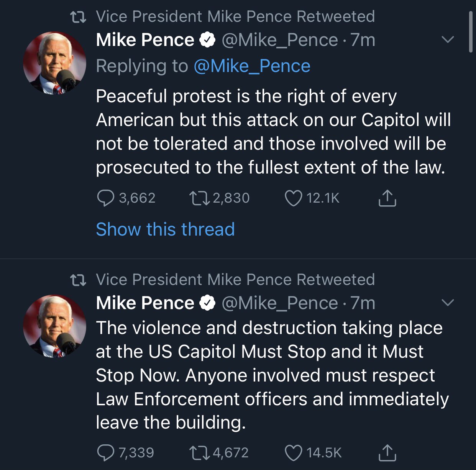Share the Peaceful protest tweet
Viewport: 476px width, 470px height.
click(387, 198)
